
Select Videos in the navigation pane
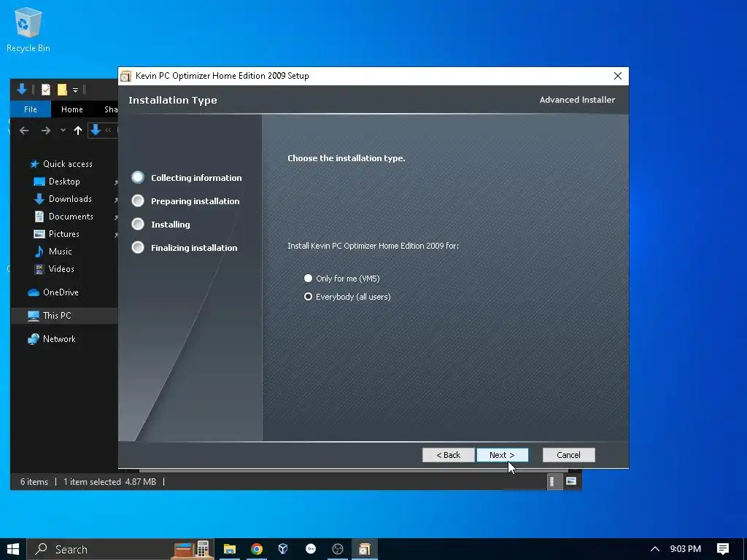(61, 269)
